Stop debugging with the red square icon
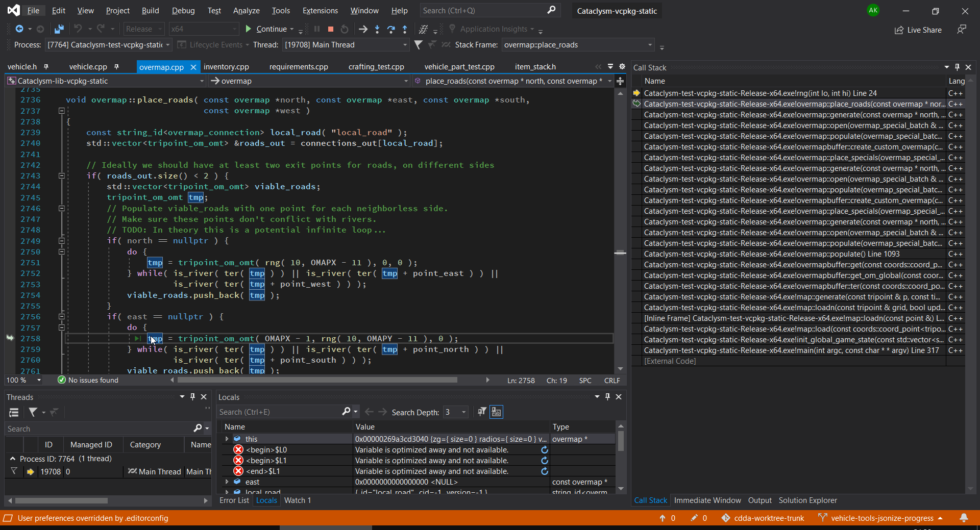The height and width of the screenshot is (530, 980). pyautogui.click(x=330, y=29)
